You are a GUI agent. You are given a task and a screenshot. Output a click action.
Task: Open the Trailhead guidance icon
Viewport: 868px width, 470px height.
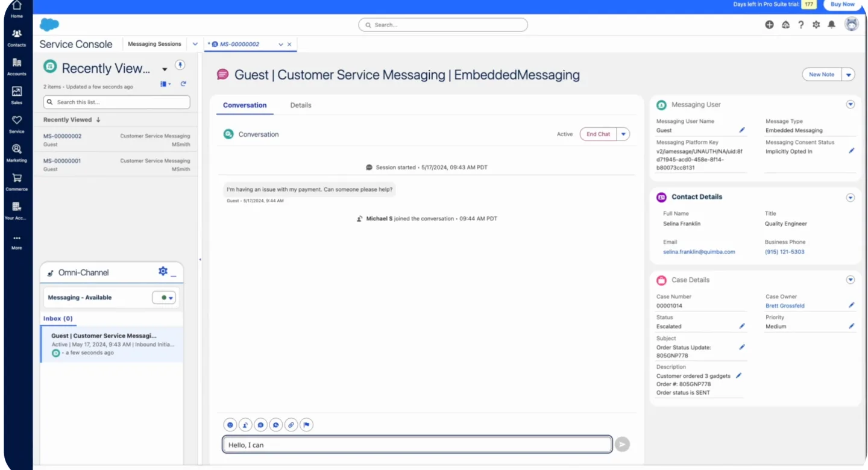(x=785, y=25)
